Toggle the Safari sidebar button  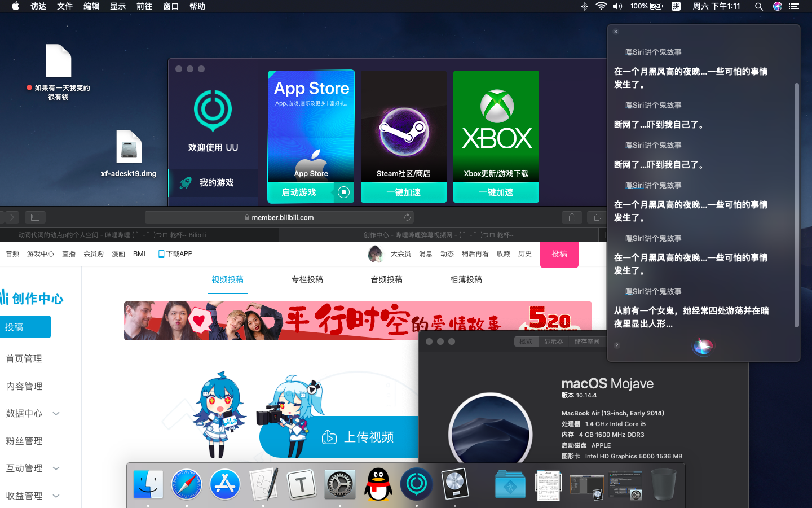pos(35,217)
